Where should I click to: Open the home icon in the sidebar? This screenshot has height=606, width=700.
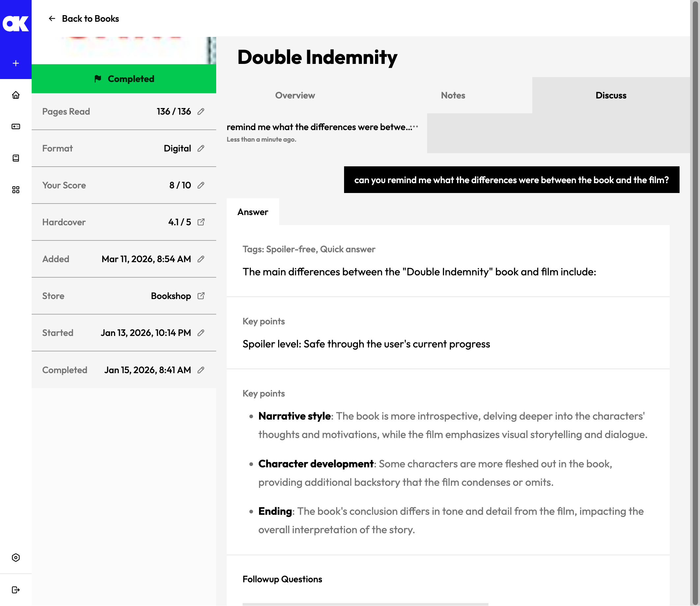[x=15, y=95]
